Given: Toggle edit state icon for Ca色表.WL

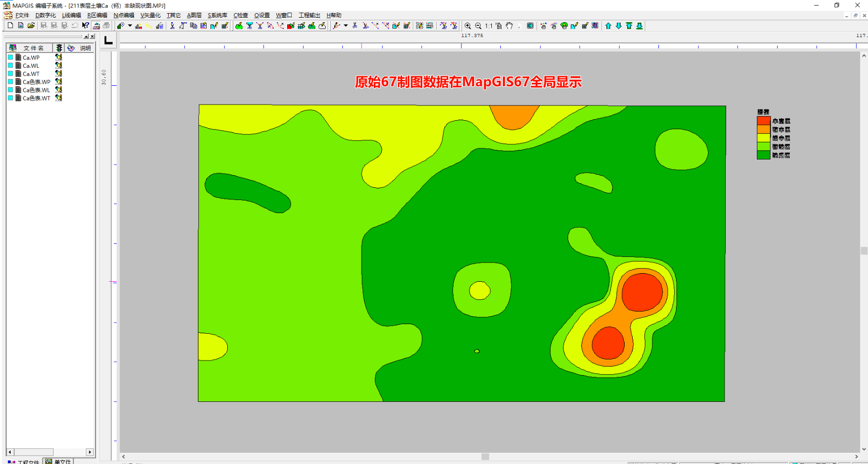Looking at the screenshot, I should tap(59, 90).
